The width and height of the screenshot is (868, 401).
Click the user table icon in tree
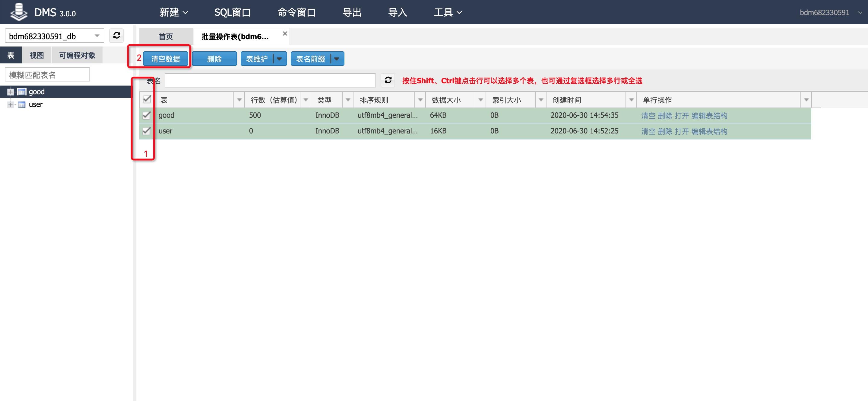tap(22, 104)
